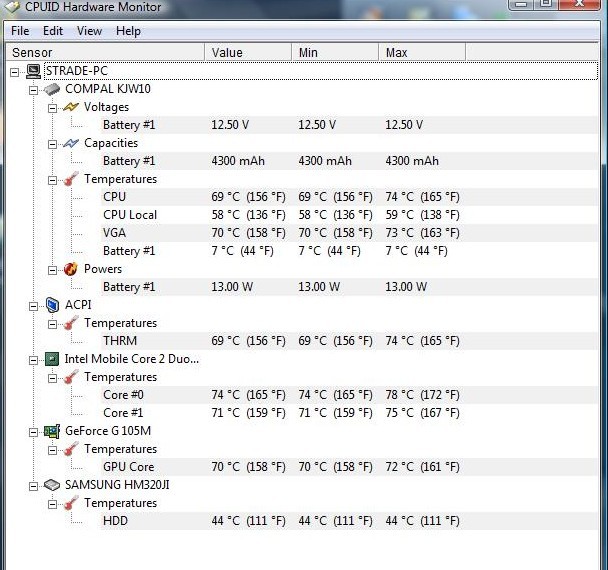Select the Capacities label
Viewport: 608px width, 570px height.
[111, 143]
